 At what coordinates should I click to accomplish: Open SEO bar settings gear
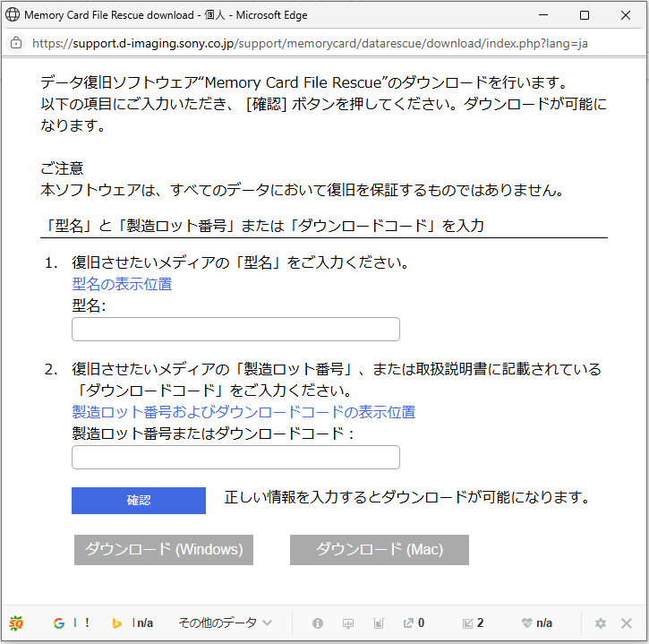tap(600, 623)
